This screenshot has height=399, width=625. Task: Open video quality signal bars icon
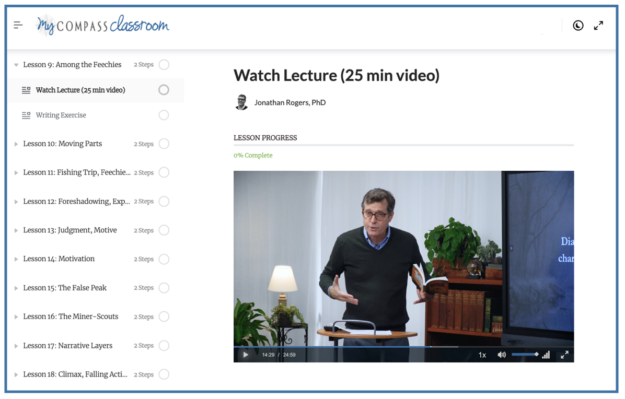pos(546,354)
